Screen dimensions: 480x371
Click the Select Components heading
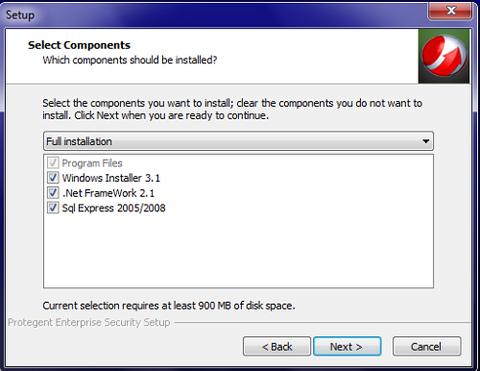click(79, 45)
